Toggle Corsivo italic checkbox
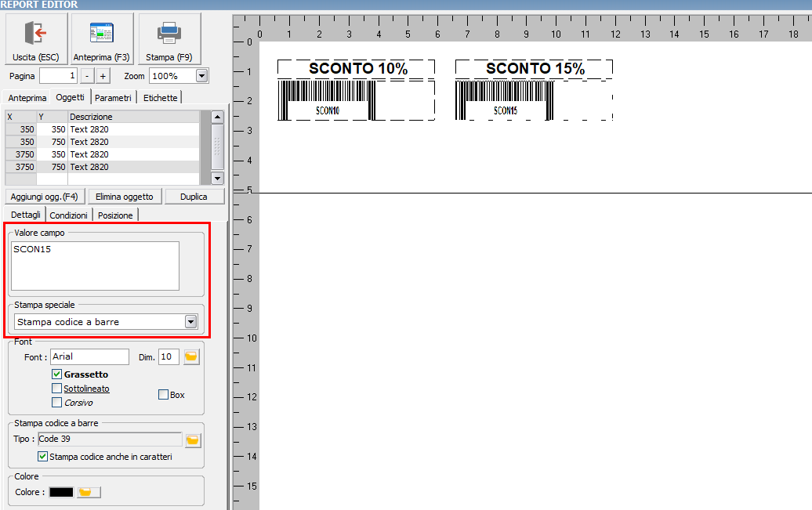This screenshot has width=812, height=510. 57,403
